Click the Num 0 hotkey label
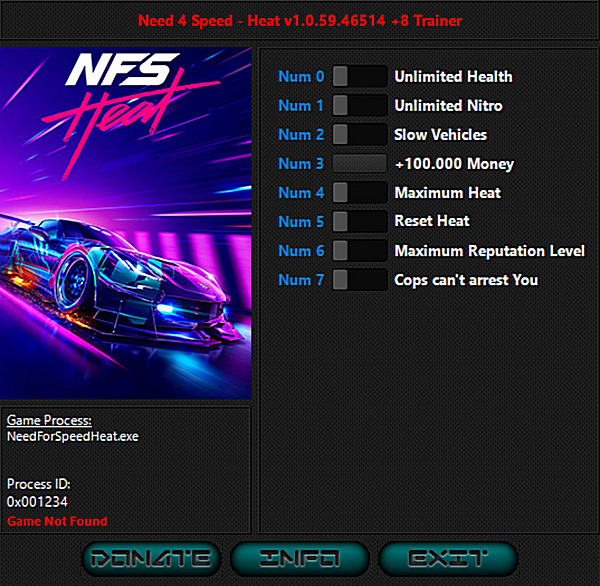Viewport: 600px width, 586px height. coord(301,76)
